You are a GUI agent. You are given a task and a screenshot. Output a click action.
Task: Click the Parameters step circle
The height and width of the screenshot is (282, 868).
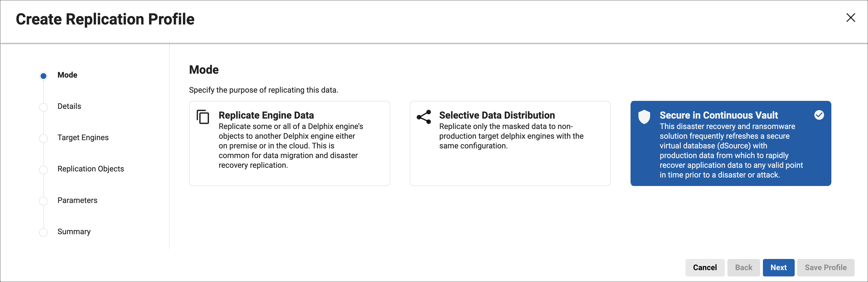[43, 201]
